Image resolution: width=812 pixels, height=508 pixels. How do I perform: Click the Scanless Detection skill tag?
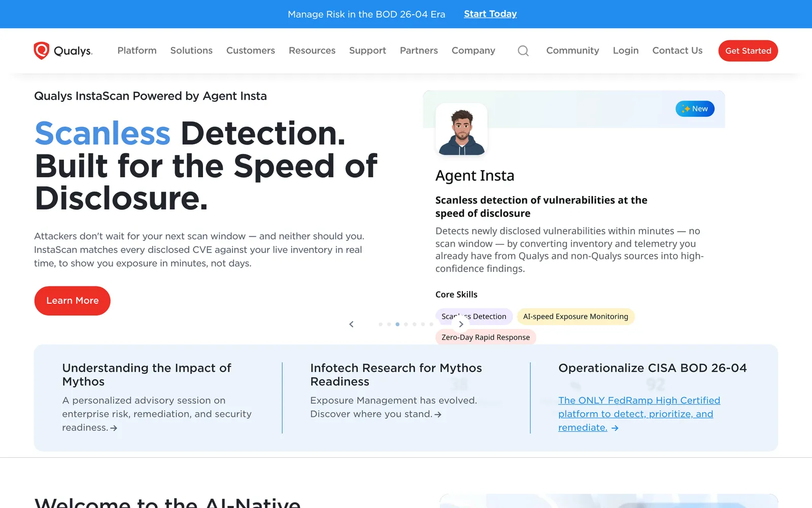tap(474, 316)
